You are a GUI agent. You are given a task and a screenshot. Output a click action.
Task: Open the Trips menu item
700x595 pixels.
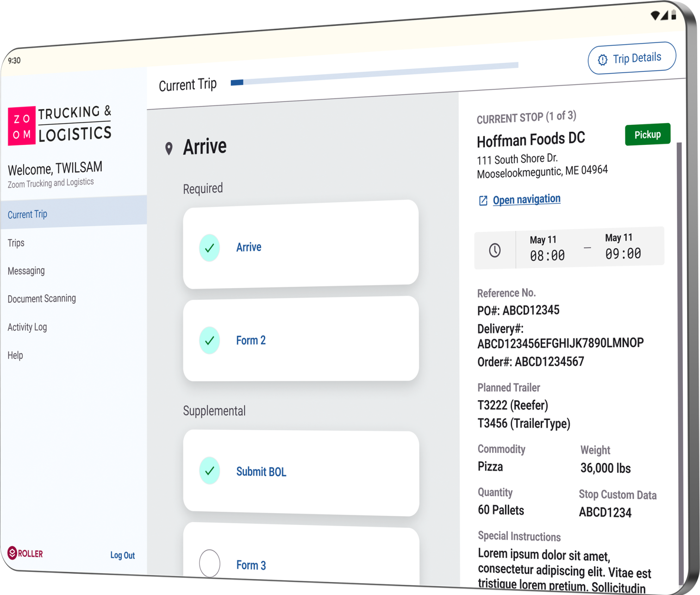16,243
